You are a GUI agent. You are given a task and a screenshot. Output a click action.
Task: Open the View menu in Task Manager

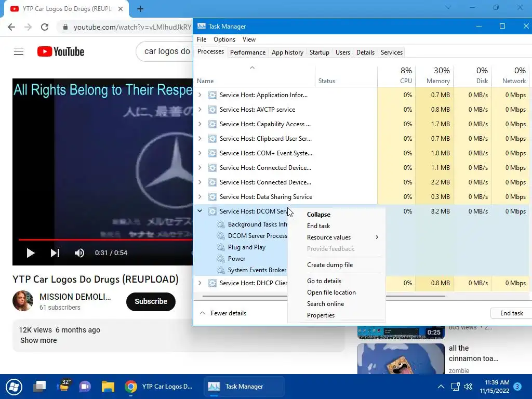point(249,39)
